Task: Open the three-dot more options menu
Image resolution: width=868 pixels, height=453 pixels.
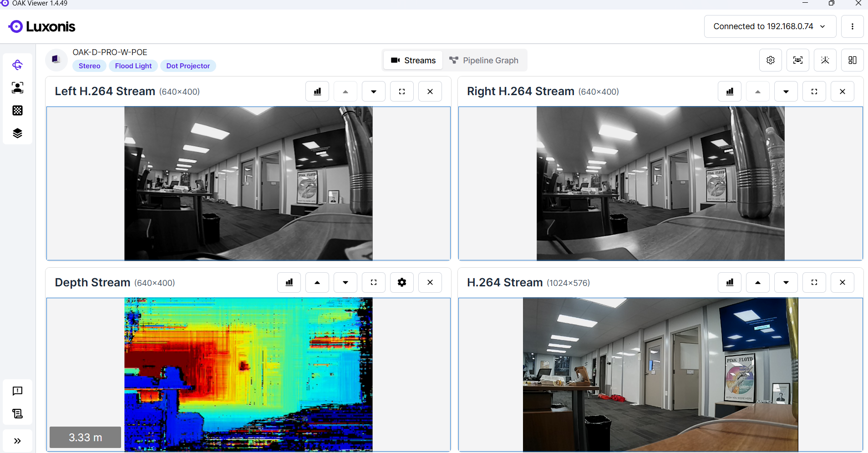Action: coord(852,26)
